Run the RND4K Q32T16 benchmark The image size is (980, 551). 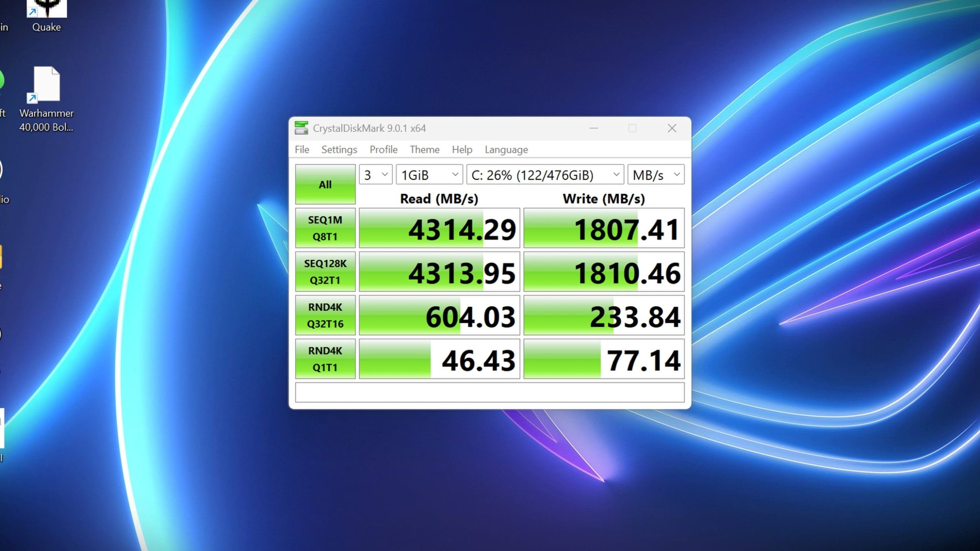click(x=325, y=315)
